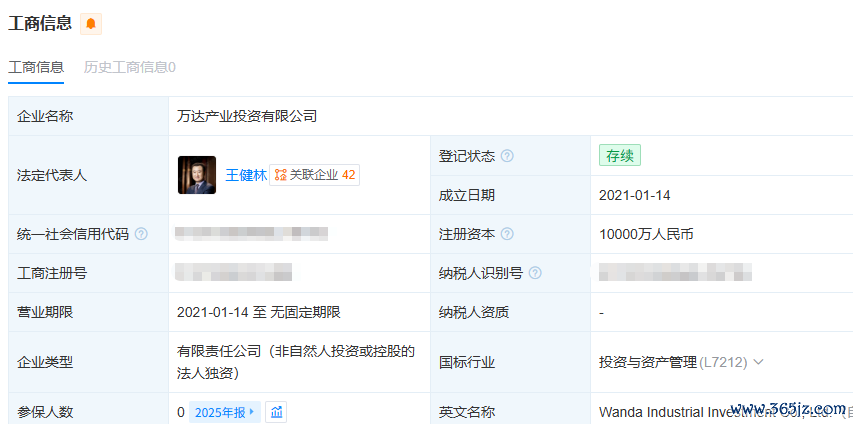Click the blurred 工商注册号 value
The width and height of the screenshot is (853, 424).
[x=233, y=272]
